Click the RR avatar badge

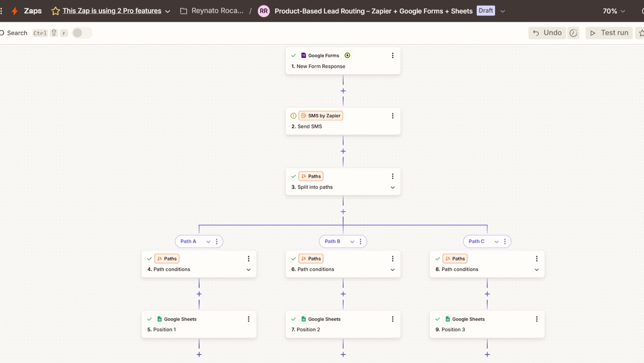click(264, 11)
